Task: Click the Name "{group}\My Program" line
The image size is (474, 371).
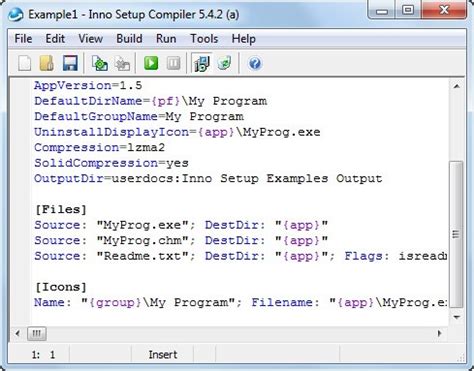Action: tap(240, 303)
